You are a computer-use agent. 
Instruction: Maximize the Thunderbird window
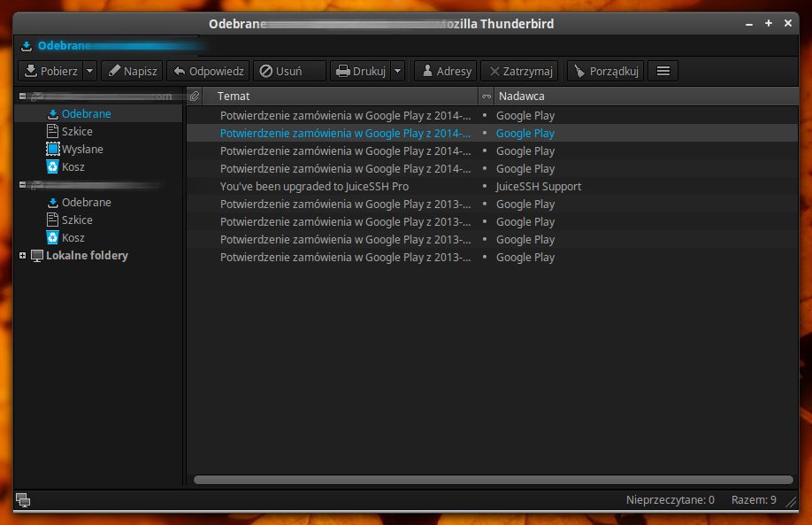point(769,23)
